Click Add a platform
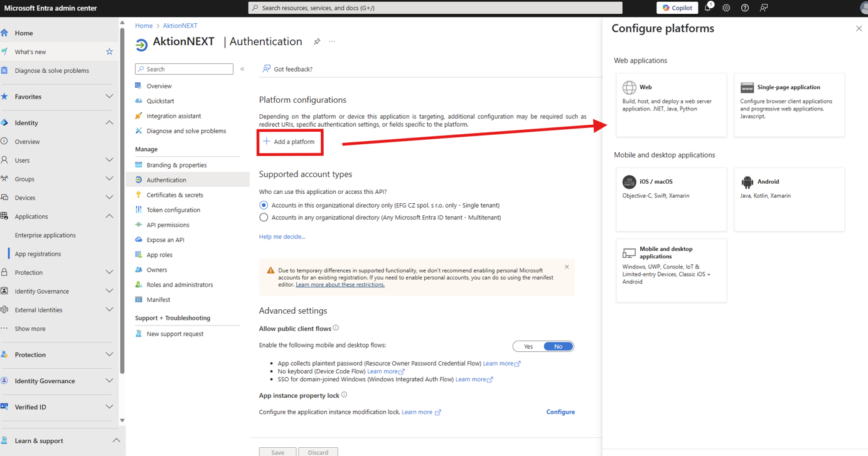868x456 pixels. pyautogui.click(x=289, y=142)
